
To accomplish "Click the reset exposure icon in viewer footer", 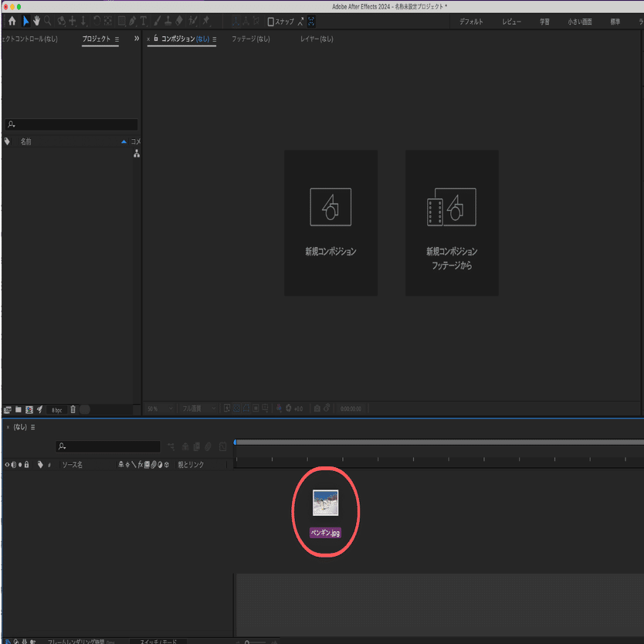I will click(x=288, y=408).
